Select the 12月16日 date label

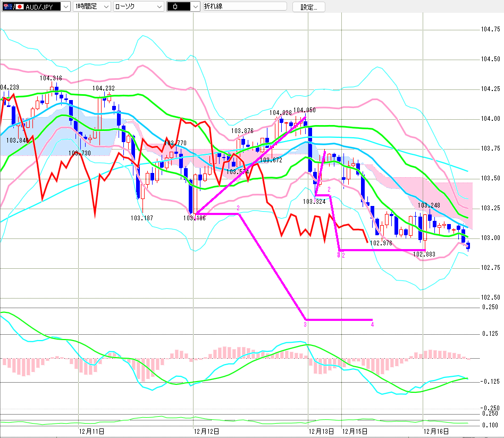pyautogui.click(x=436, y=431)
